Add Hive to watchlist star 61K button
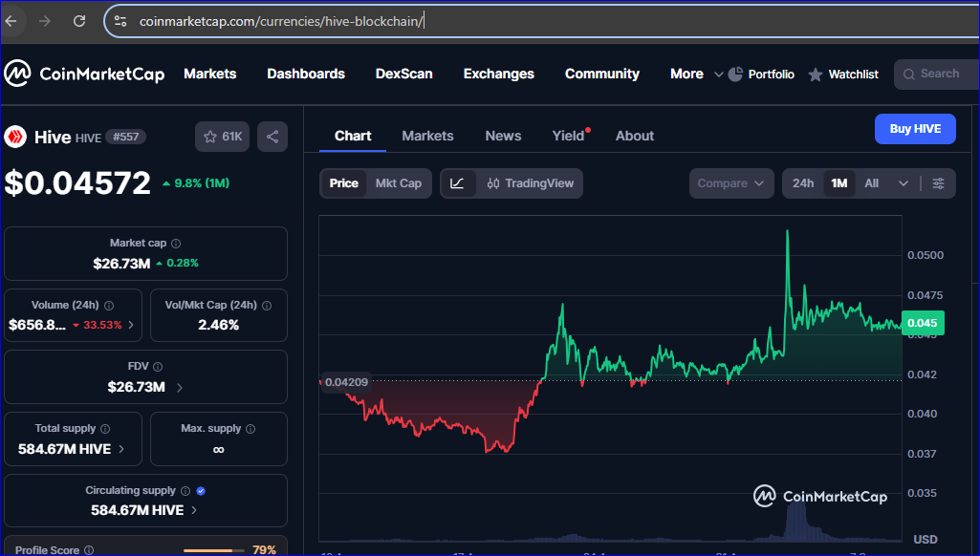The height and width of the screenshot is (556, 980). [223, 137]
